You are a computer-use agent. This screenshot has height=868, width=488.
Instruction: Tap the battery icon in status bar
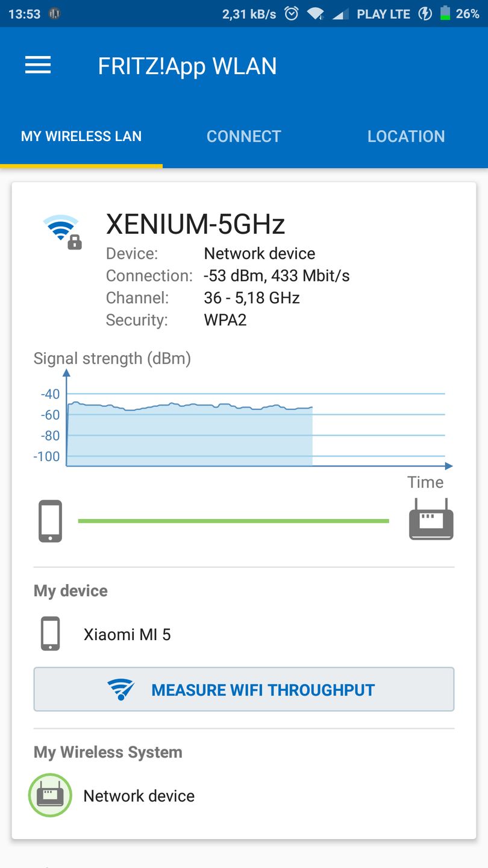(445, 14)
